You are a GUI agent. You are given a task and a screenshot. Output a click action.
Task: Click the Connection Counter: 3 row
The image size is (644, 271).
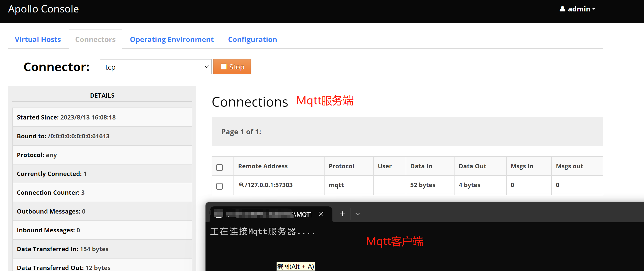pos(102,192)
